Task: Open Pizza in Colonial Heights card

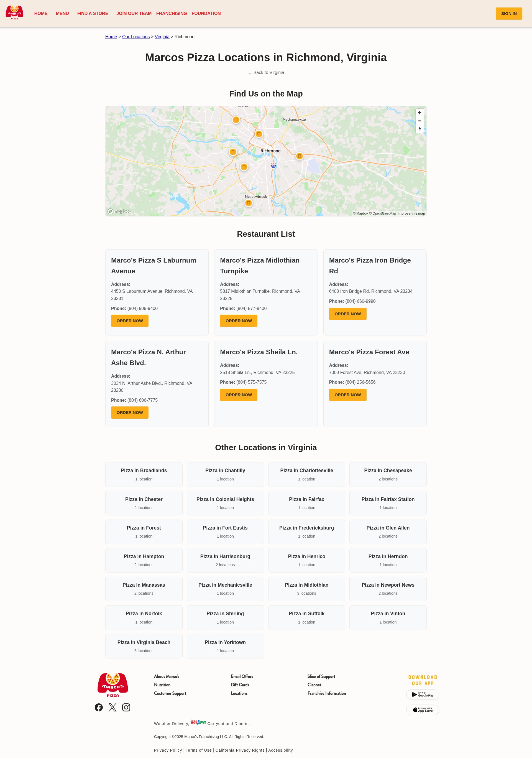Action: click(x=225, y=503)
